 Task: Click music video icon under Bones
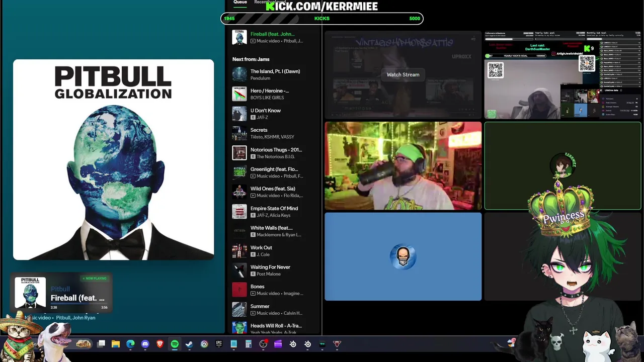coord(253,294)
